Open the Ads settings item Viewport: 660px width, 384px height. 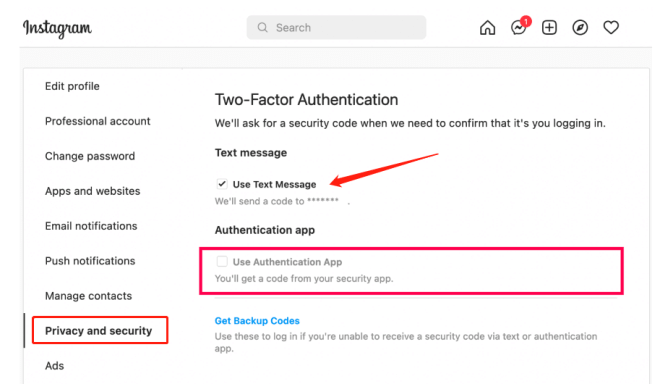(55, 366)
